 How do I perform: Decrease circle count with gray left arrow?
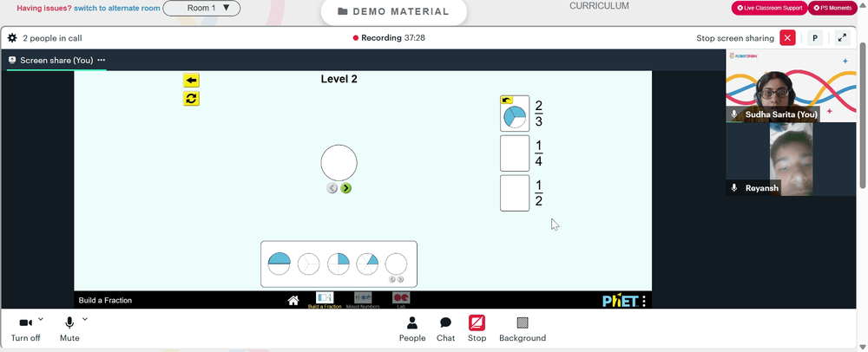(x=332, y=188)
